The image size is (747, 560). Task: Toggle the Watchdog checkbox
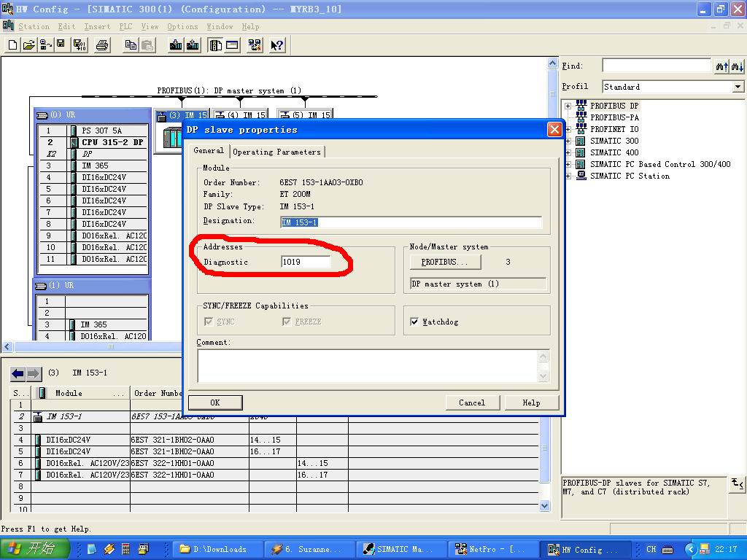click(x=414, y=322)
